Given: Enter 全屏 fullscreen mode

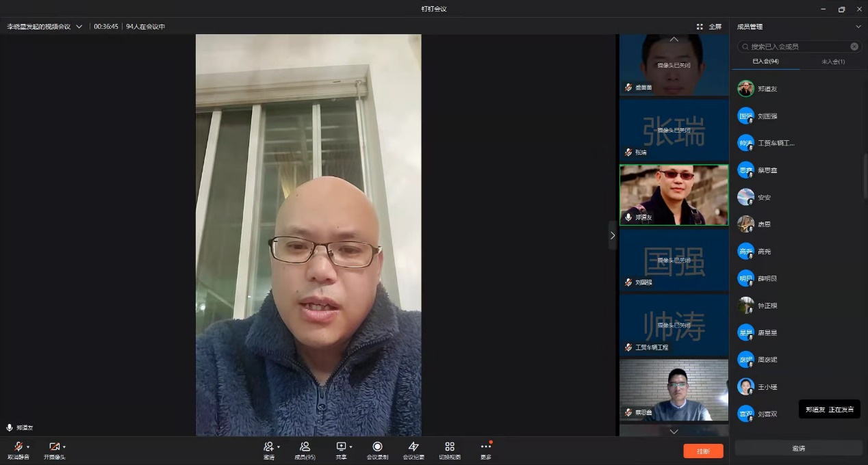Looking at the screenshot, I should click(709, 27).
